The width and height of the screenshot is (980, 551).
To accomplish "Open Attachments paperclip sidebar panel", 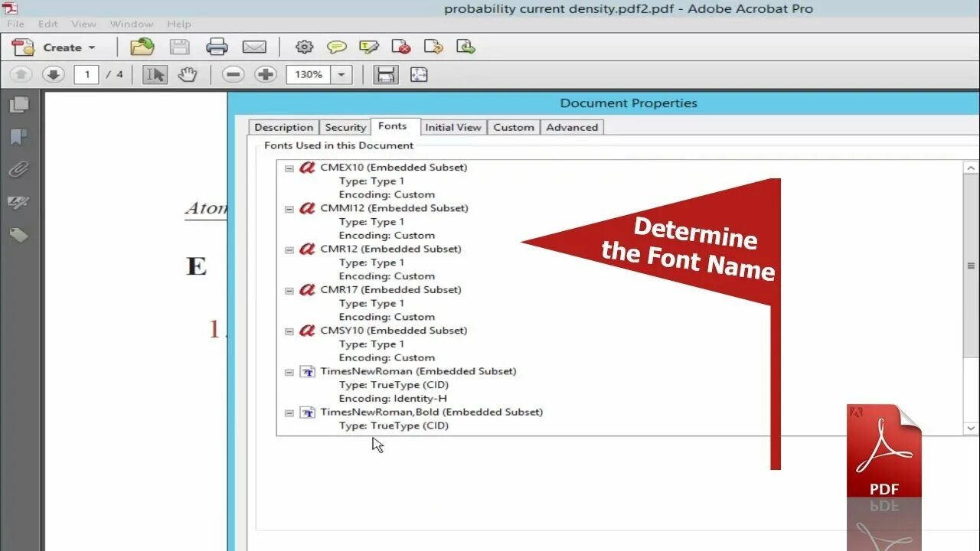I will click(18, 169).
